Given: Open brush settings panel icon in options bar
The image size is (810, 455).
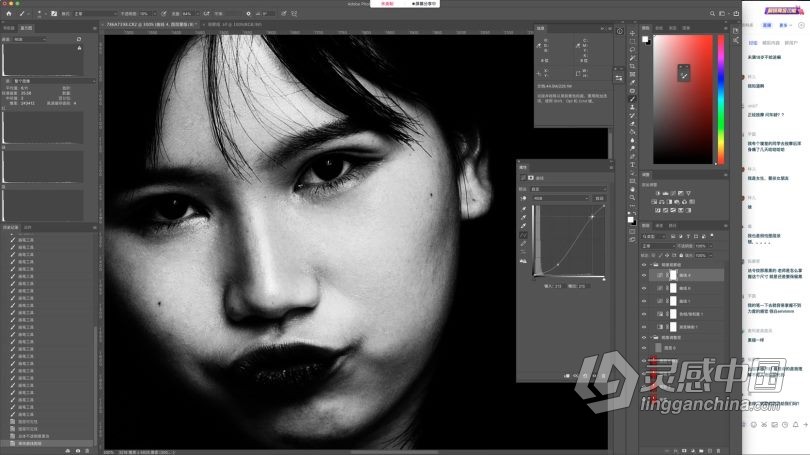Looking at the screenshot, I should [x=54, y=13].
